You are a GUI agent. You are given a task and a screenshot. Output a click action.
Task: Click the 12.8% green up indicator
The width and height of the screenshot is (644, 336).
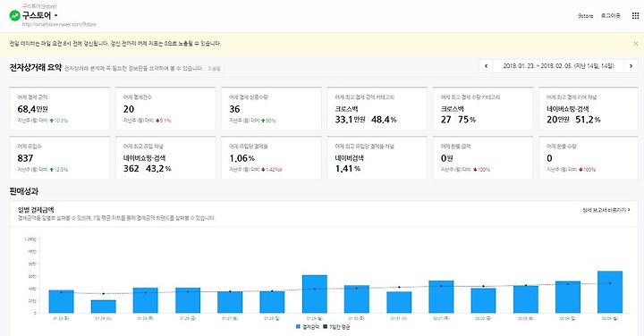(59, 170)
